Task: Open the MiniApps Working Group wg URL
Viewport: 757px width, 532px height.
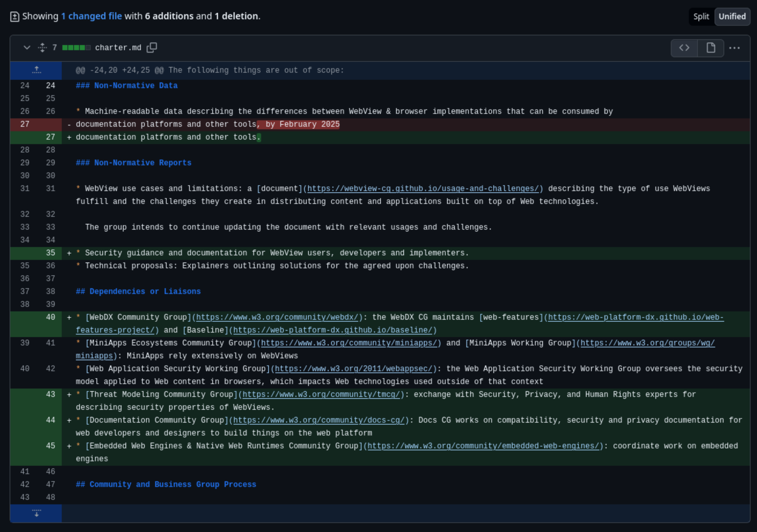Action: pos(648,343)
